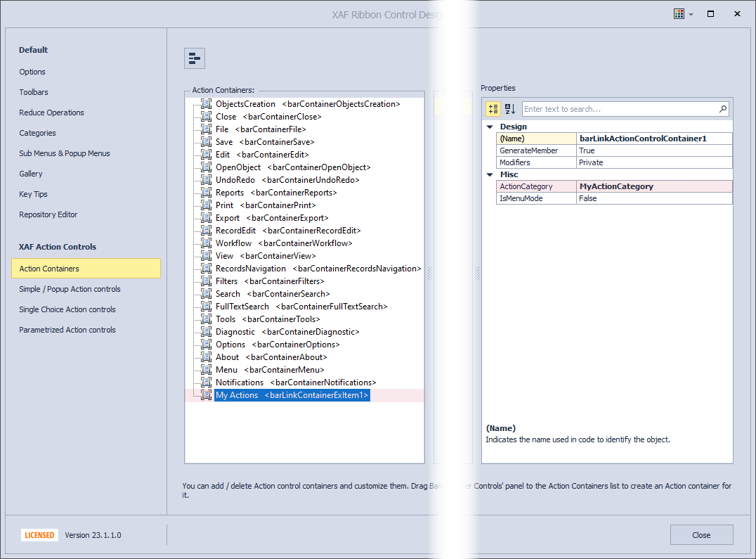Edit the (Name) property value

654,139
